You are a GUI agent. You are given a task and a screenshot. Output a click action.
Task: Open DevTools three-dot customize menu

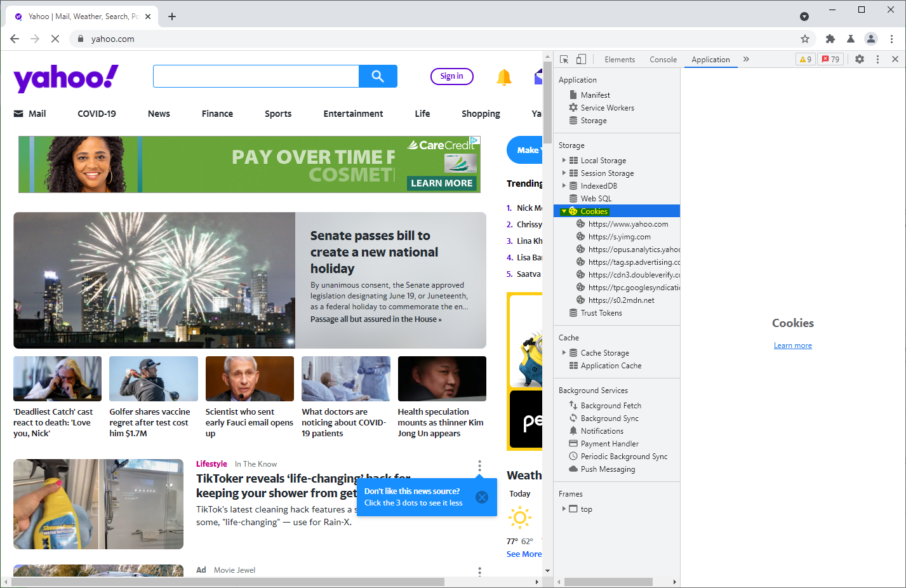878,59
